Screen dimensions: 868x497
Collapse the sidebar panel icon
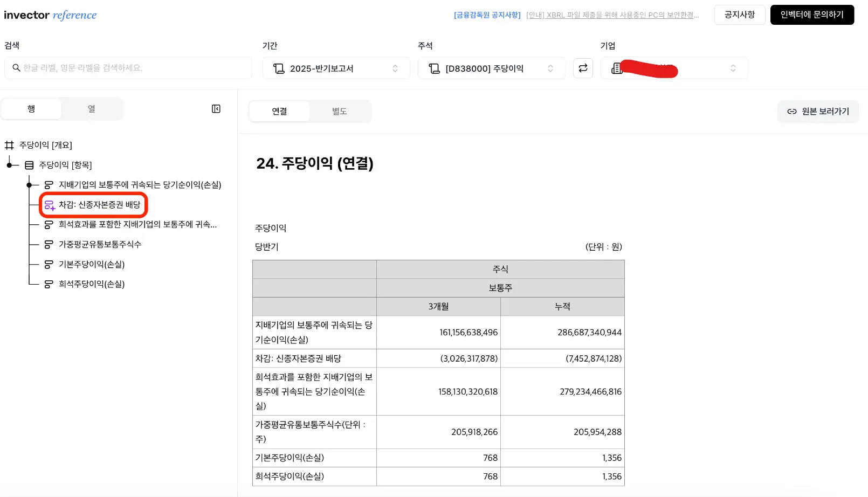coord(216,109)
